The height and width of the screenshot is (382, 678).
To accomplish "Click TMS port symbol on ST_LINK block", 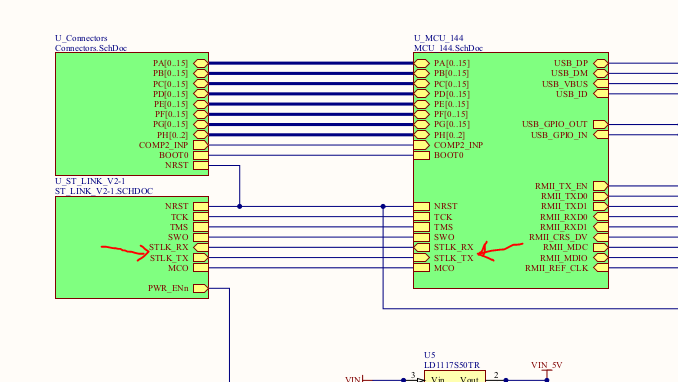I will [x=201, y=227].
